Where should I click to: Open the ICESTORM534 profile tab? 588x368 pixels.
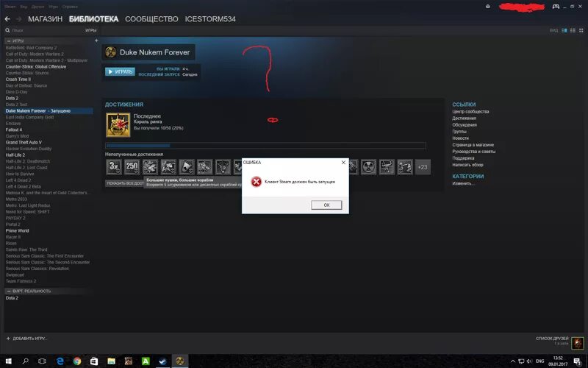click(x=210, y=19)
